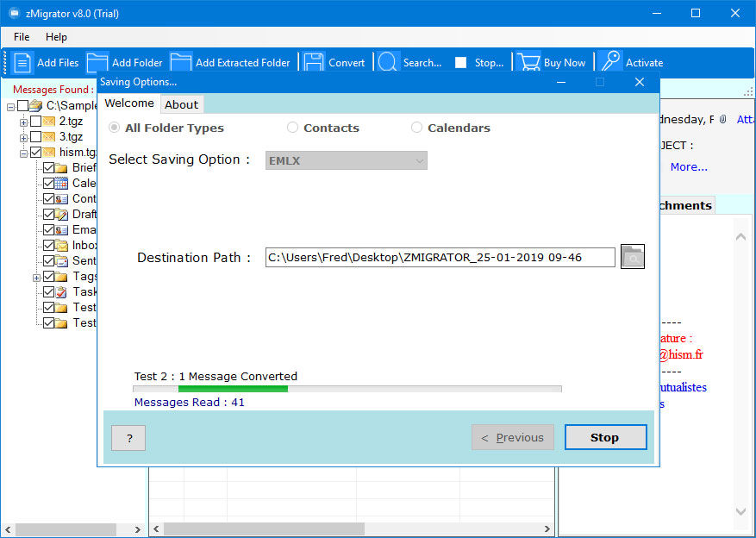
Task: Collapse the hism.tgz tree node
Action: pos(23,153)
